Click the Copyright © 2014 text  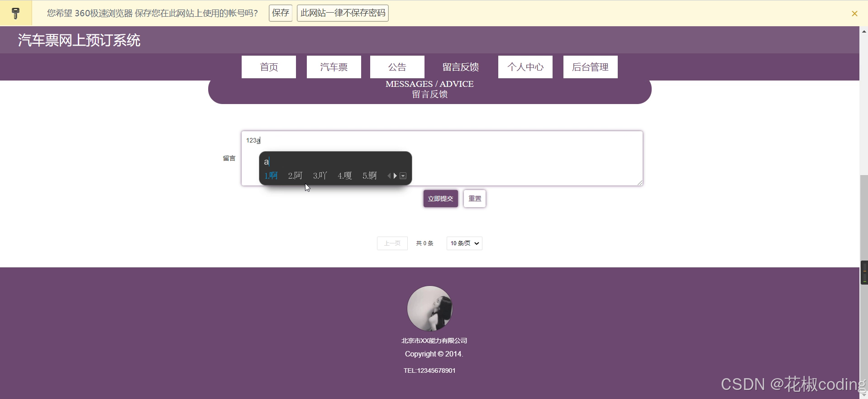(434, 354)
